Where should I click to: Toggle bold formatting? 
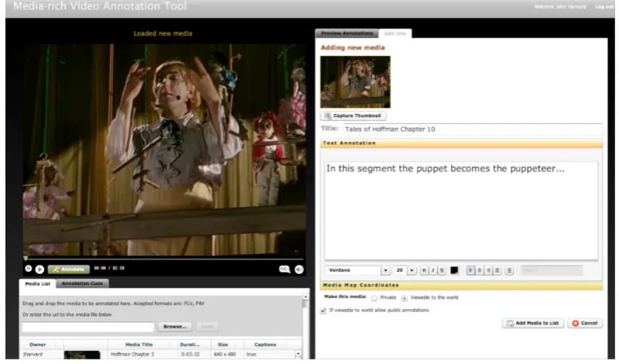424,270
